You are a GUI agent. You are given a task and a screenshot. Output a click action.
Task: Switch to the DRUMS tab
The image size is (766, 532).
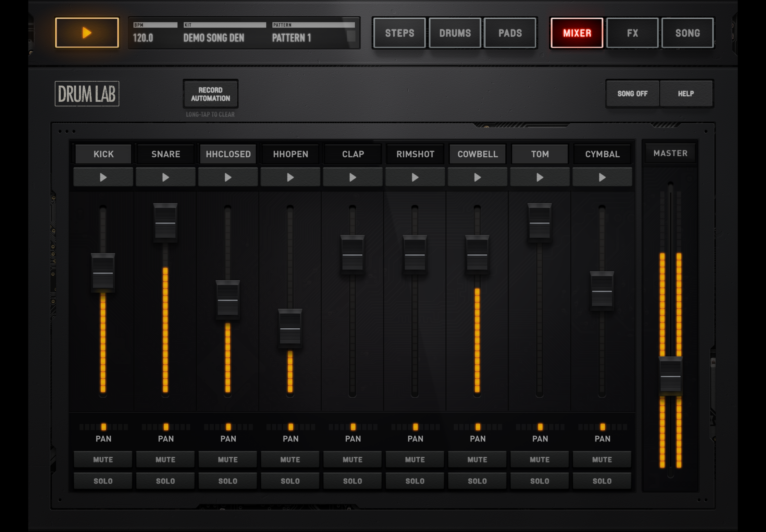(x=455, y=33)
